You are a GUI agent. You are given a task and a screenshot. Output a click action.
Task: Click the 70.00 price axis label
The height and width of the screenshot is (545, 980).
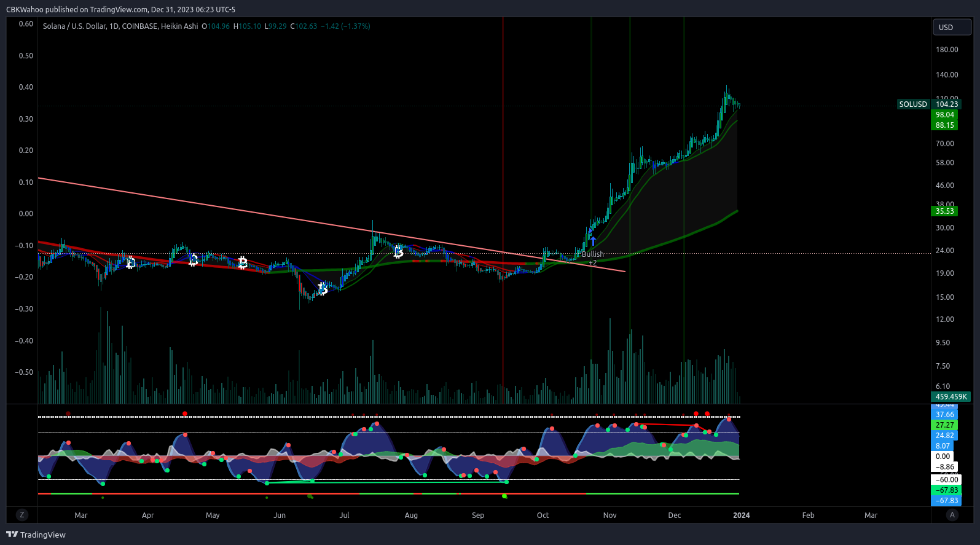(x=945, y=144)
